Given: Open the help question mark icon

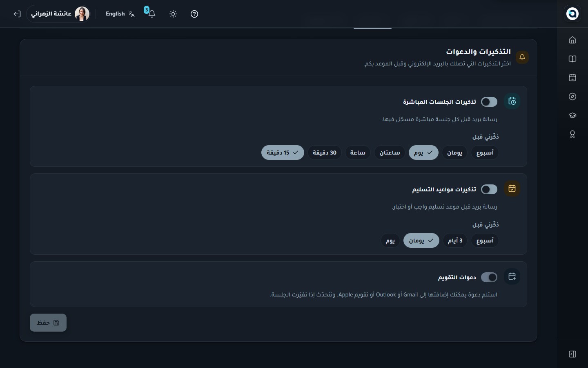Looking at the screenshot, I should coord(194,14).
